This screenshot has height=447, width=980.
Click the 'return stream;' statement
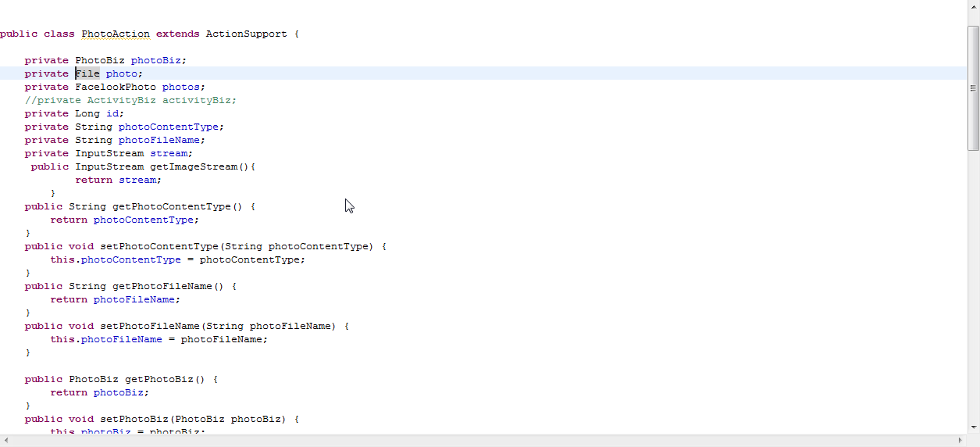click(x=118, y=180)
